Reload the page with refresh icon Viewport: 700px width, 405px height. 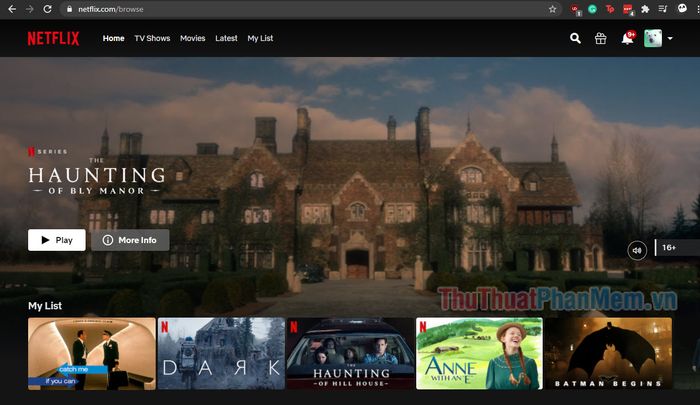click(47, 9)
